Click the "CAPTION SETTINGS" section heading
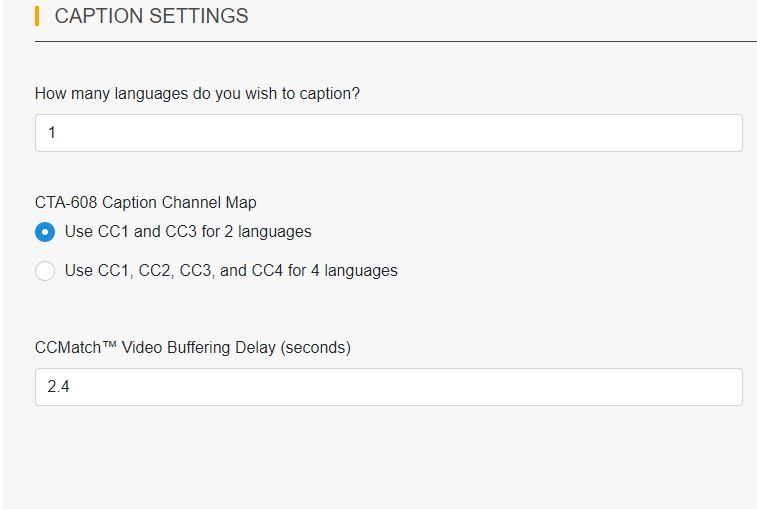Viewport: 757px width, 509px height. [151, 16]
